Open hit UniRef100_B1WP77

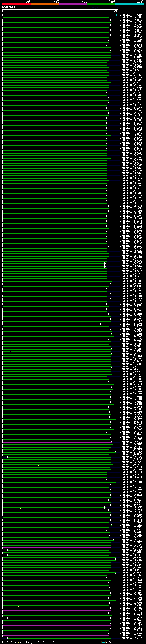pyautogui.click(x=131, y=638)
